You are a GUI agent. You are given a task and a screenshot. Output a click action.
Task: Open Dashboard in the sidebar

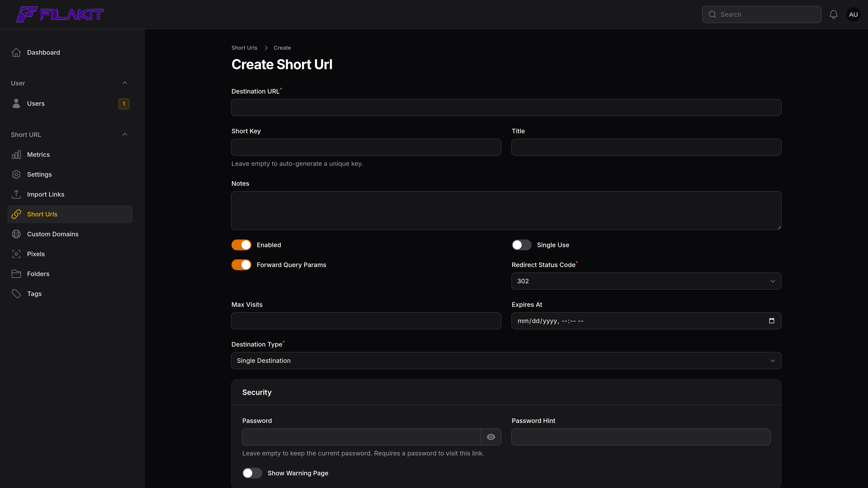tap(70, 53)
